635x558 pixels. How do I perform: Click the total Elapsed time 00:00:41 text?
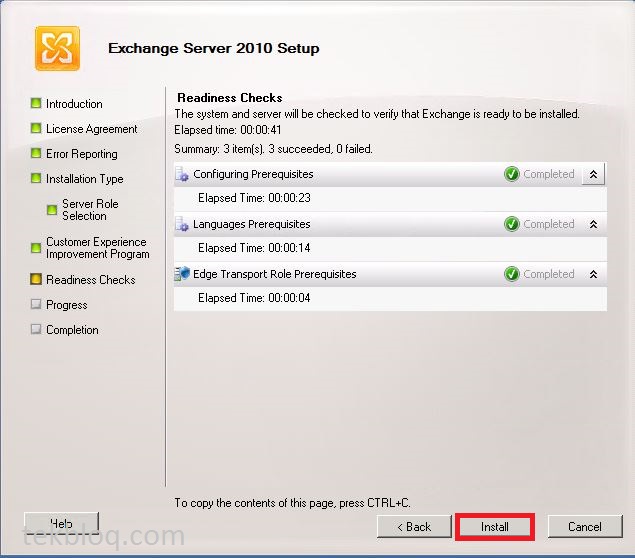[228, 130]
